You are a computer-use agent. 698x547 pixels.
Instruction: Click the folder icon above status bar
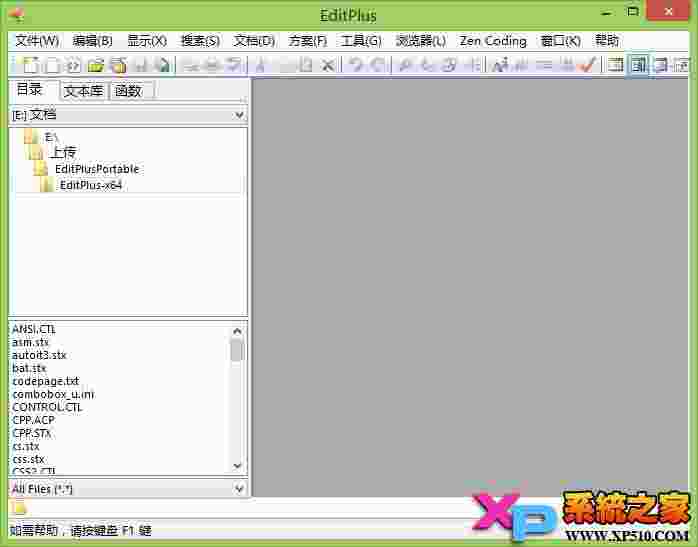19,508
